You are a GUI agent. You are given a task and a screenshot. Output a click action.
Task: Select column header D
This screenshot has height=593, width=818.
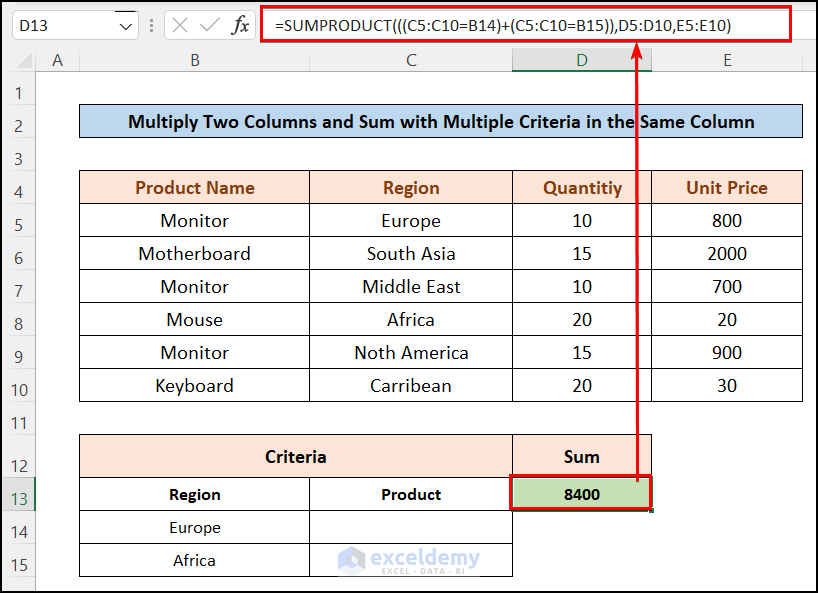pos(581,59)
